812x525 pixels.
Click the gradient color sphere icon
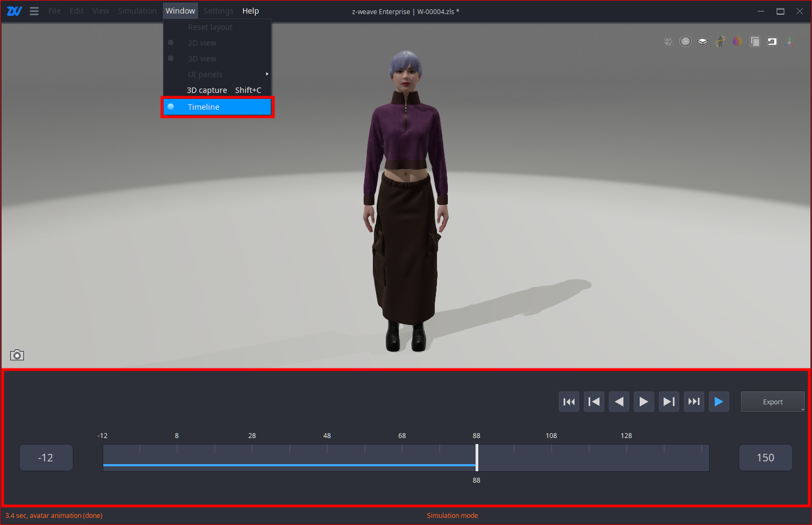(737, 41)
